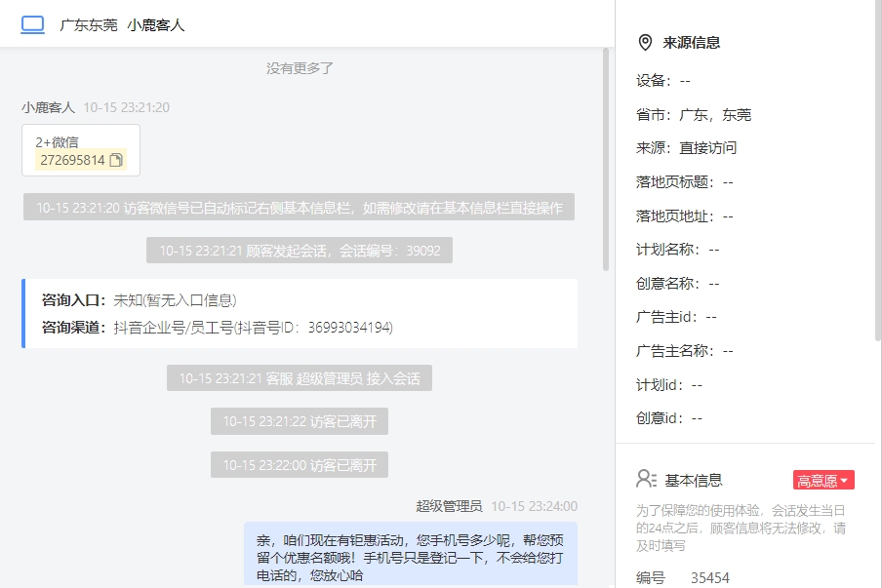Click the 计划名称 row
The width and height of the screenshot is (882, 588).
click(678, 250)
